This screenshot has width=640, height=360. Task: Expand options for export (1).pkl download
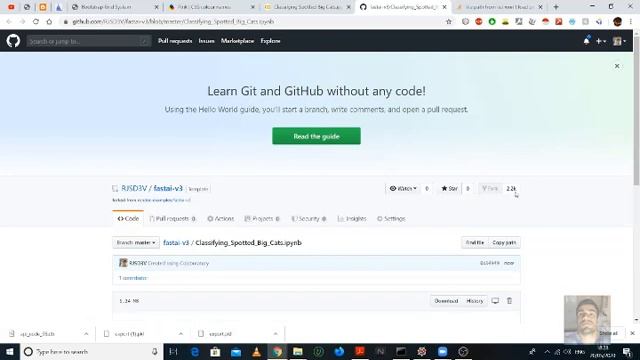pyautogui.click(x=181, y=334)
